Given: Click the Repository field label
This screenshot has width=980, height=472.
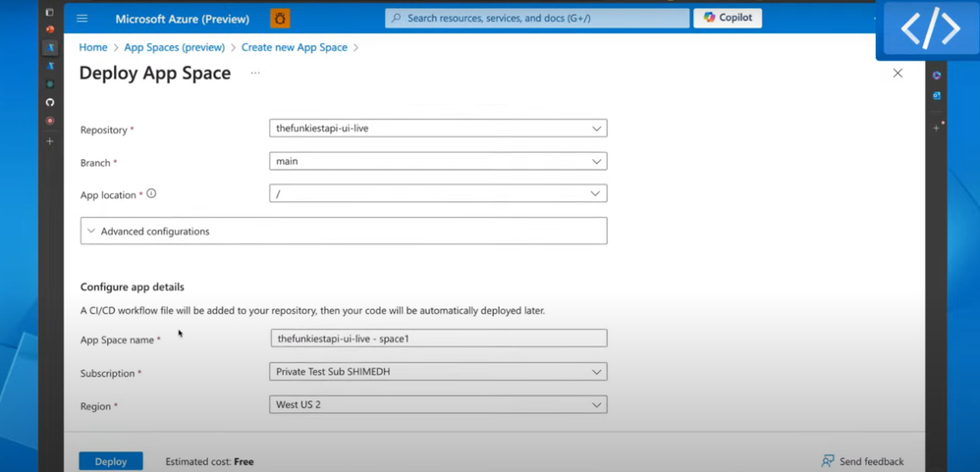Looking at the screenshot, I should click(x=104, y=130).
